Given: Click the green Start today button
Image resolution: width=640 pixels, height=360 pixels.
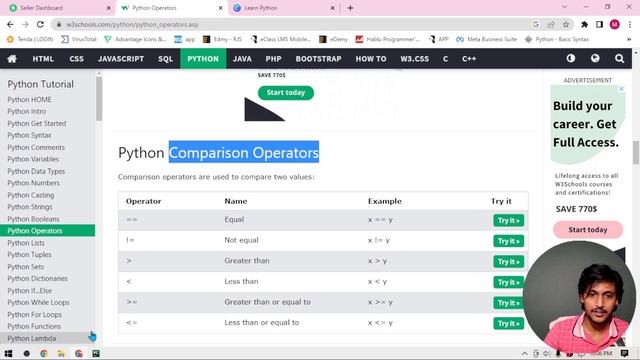Looking at the screenshot, I should tap(286, 93).
